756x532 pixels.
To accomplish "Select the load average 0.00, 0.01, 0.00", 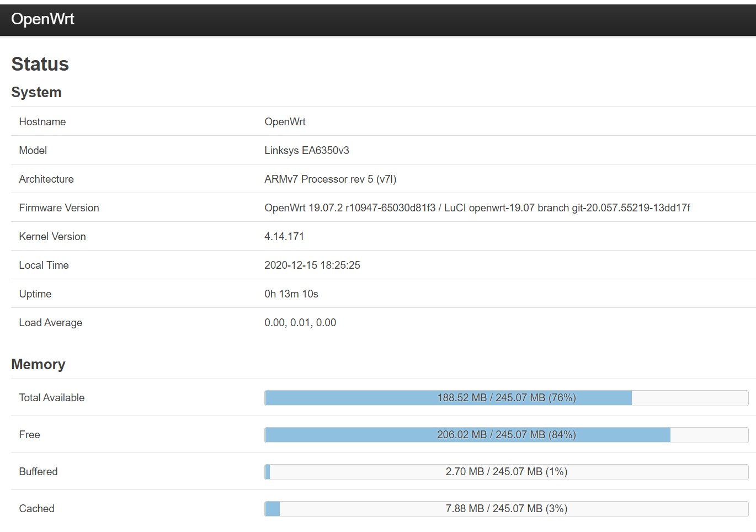I will pyautogui.click(x=300, y=323).
